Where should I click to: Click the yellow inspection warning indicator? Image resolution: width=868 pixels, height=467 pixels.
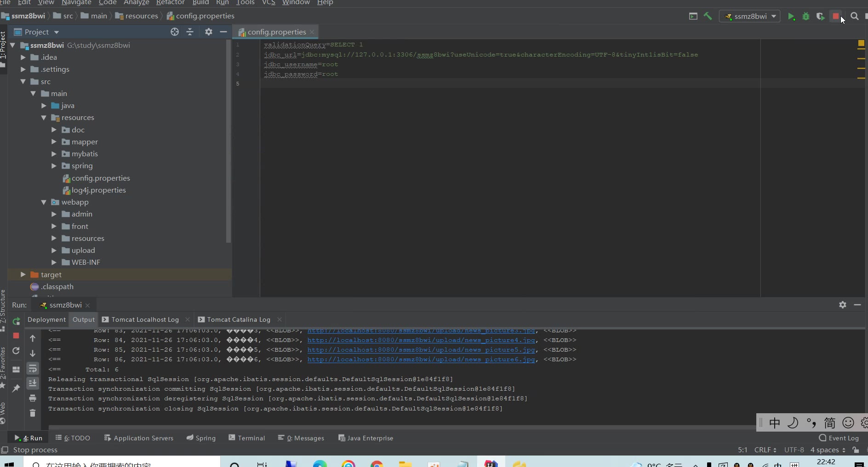(861, 44)
